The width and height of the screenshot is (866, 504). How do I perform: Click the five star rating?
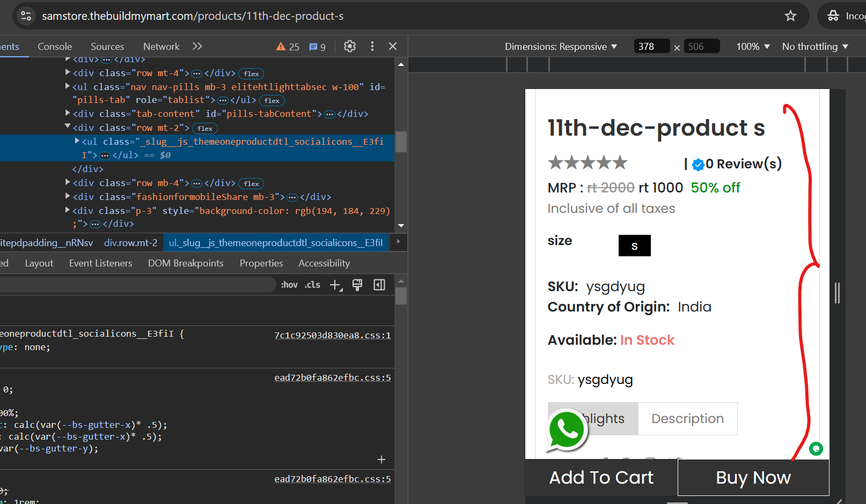(588, 162)
